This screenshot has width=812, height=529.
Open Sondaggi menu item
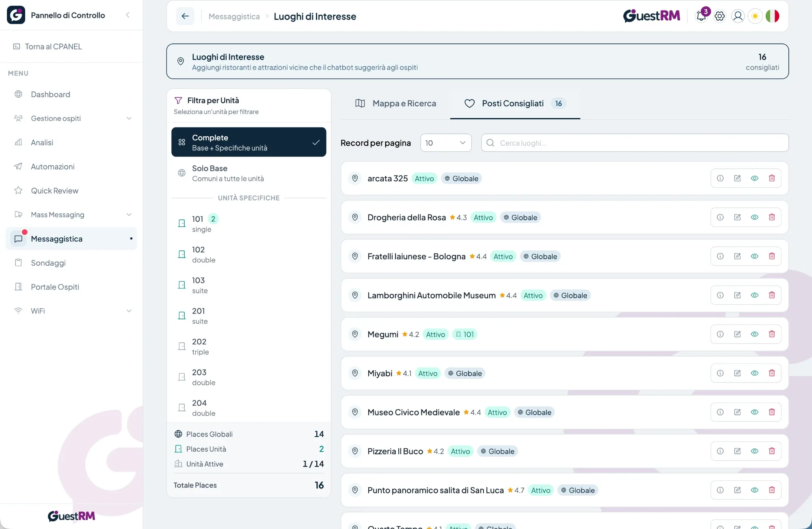coord(71,263)
